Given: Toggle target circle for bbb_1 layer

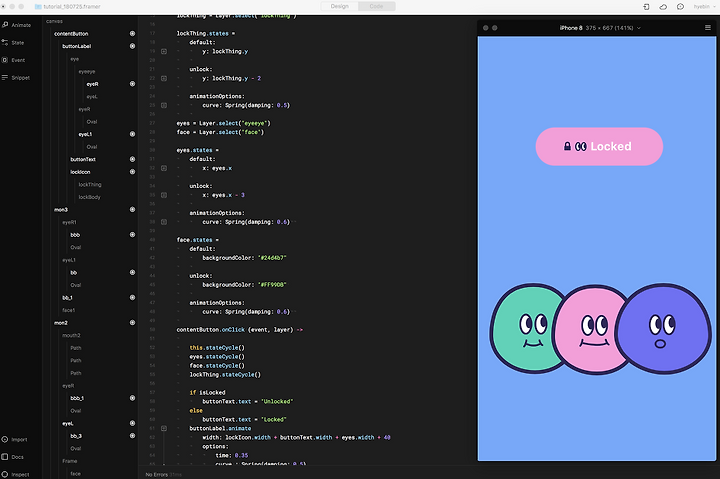Looking at the screenshot, I should click(132, 398).
